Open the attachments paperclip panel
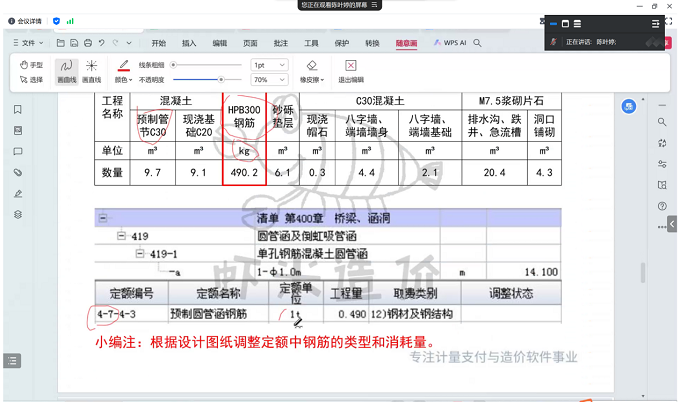Image resolution: width=680 pixels, height=402 pixels. tap(17, 172)
